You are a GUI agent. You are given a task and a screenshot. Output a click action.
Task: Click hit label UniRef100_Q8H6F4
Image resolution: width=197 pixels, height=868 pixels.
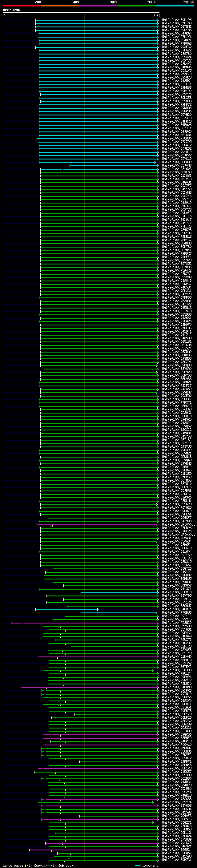coord(177,545)
